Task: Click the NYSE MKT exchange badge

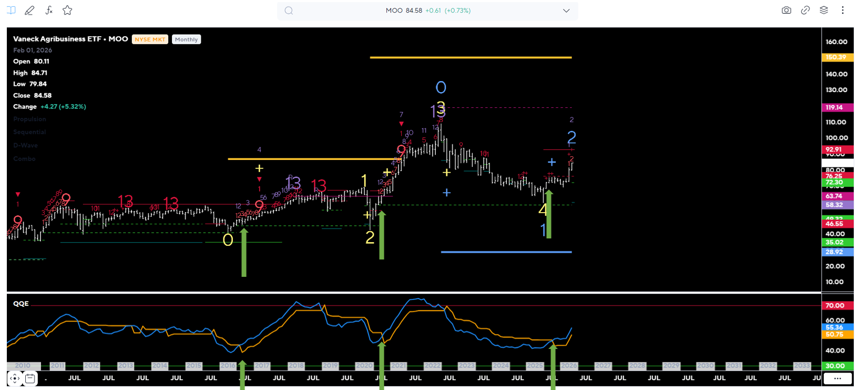Action: click(x=150, y=39)
